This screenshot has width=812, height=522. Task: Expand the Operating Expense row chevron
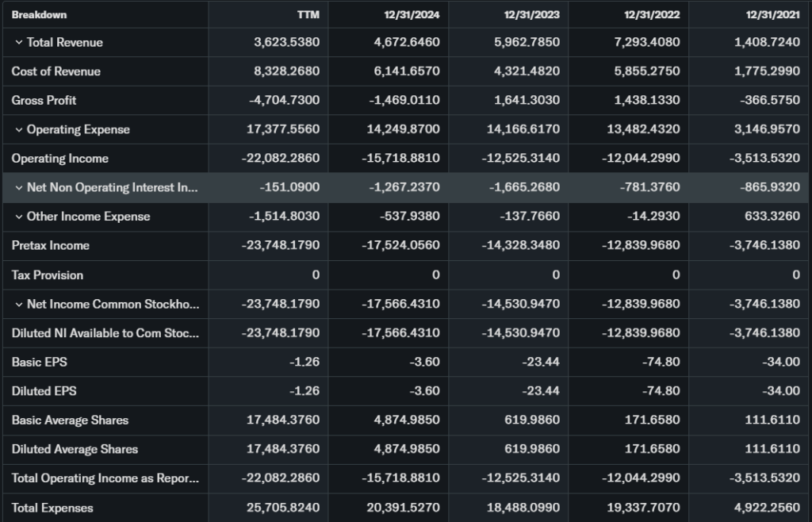(19, 130)
